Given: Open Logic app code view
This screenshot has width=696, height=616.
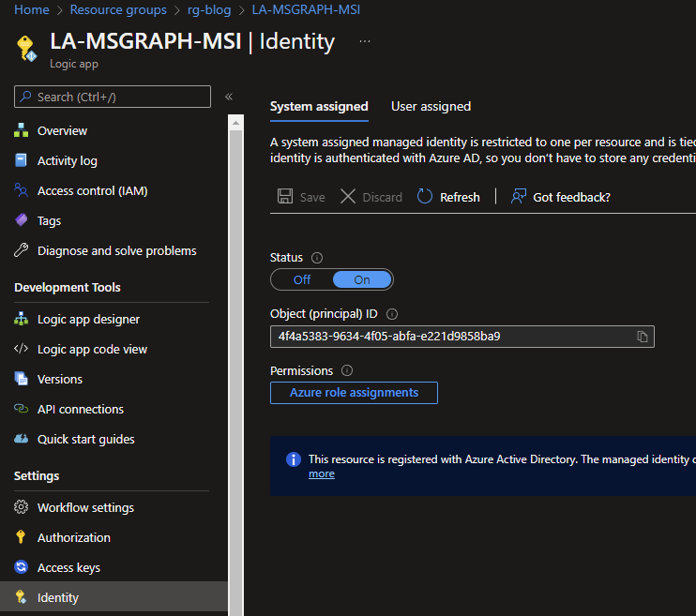Looking at the screenshot, I should point(92,350).
